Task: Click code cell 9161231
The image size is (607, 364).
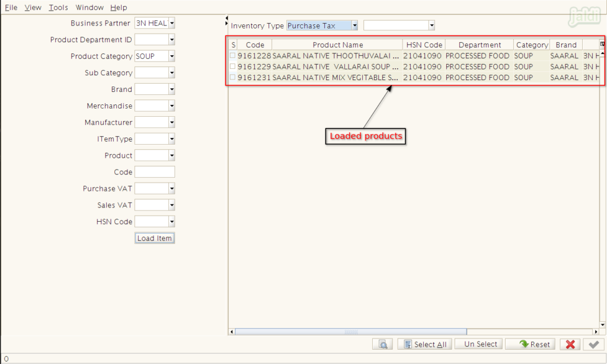Action: click(x=254, y=78)
